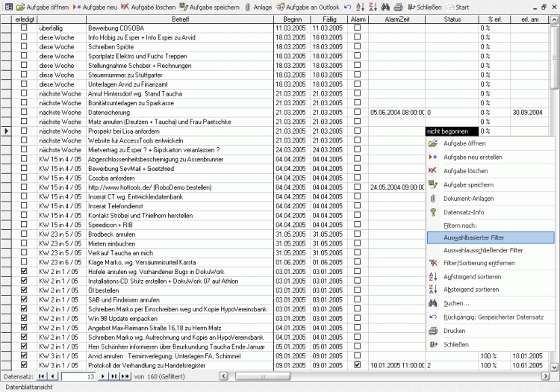
Task: Click the undo arrow icon in toolbar
Action: 348,6
